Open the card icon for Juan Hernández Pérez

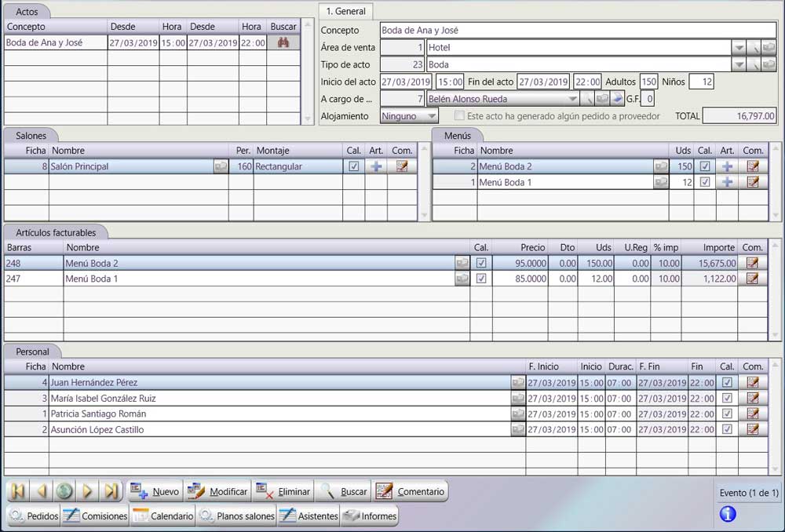[x=518, y=383]
